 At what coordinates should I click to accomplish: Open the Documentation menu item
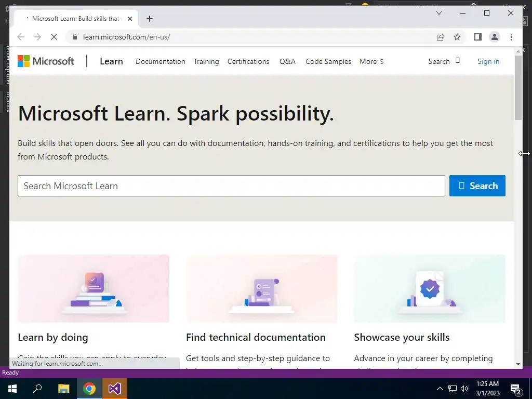pos(161,61)
